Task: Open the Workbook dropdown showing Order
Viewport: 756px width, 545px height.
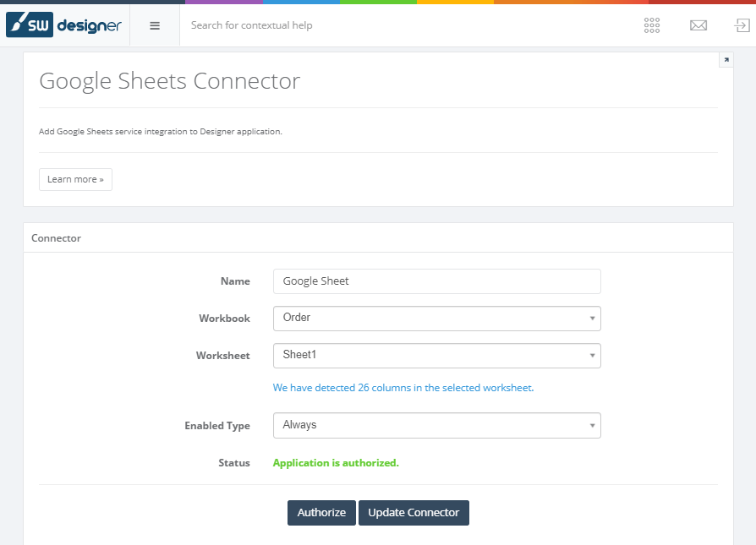Action: click(437, 319)
